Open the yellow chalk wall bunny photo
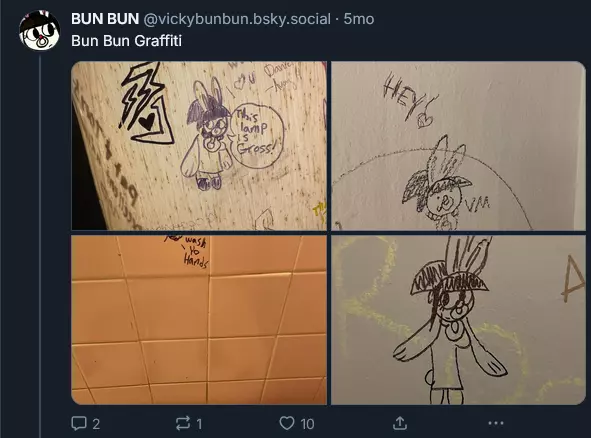The width and height of the screenshot is (591, 438). 458,320
